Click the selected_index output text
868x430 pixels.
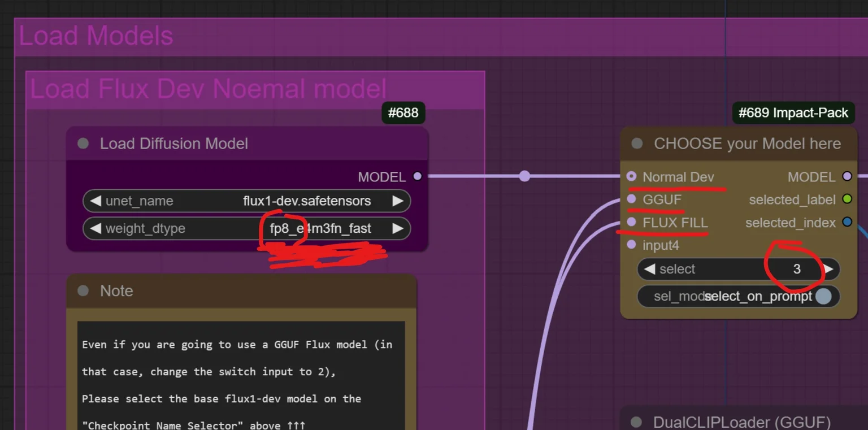pyautogui.click(x=790, y=223)
